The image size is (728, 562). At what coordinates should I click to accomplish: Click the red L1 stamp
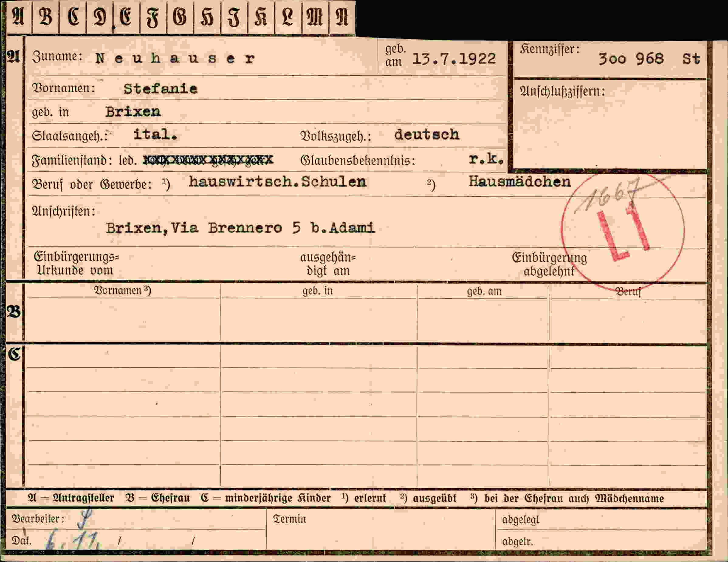tap(623, 232)
